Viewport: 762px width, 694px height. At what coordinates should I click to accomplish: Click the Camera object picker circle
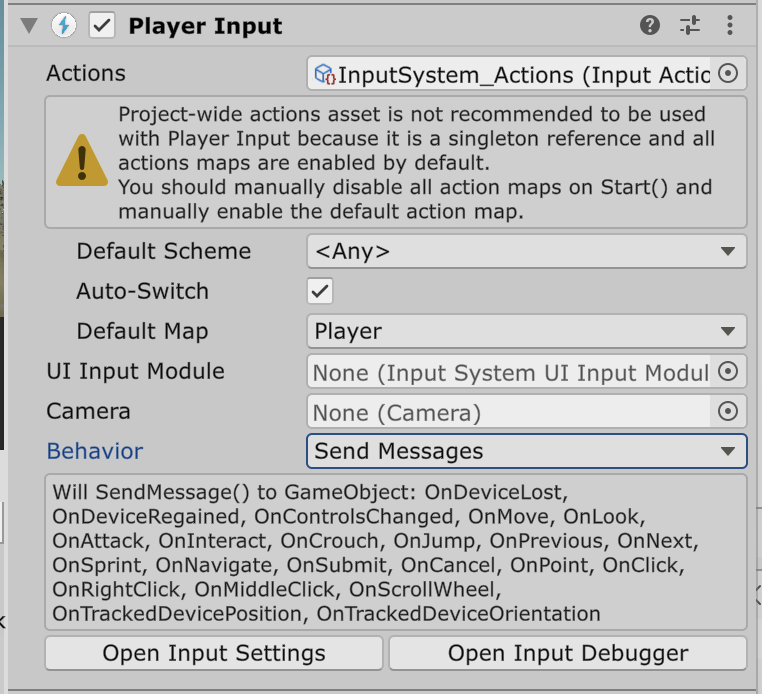(729, 411)
